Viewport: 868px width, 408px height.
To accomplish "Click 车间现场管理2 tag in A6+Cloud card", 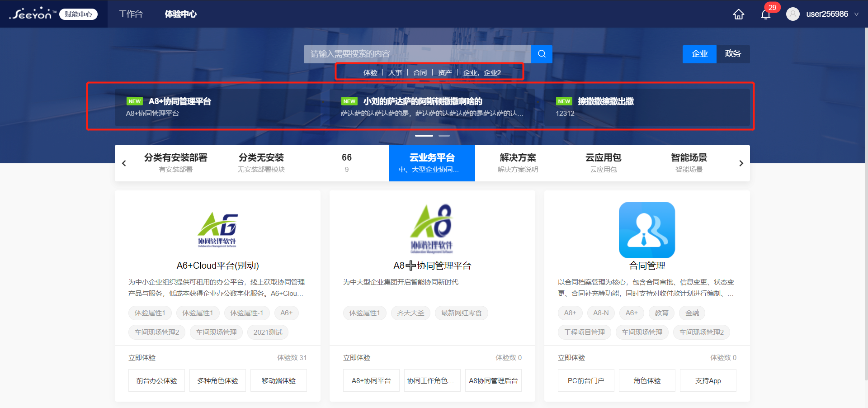I will [157, 332].
